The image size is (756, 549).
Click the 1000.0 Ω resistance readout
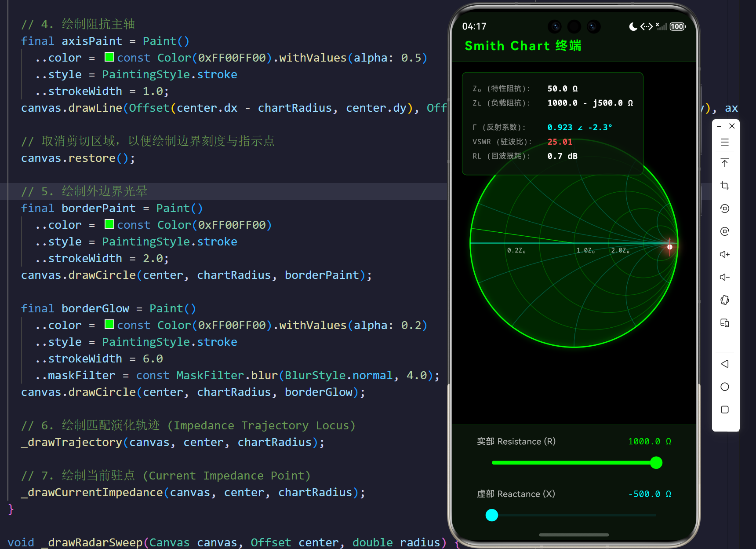pos(650,441)
